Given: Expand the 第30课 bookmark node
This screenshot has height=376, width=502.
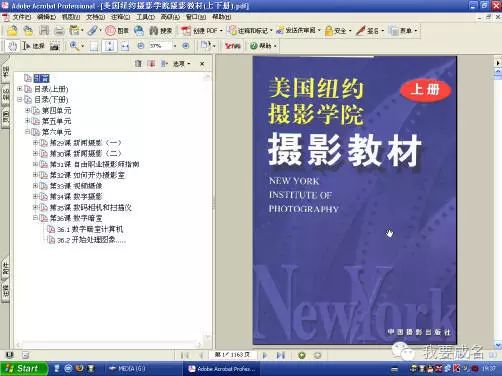Looking at the screenshot, I should click(x=35, y=153).
